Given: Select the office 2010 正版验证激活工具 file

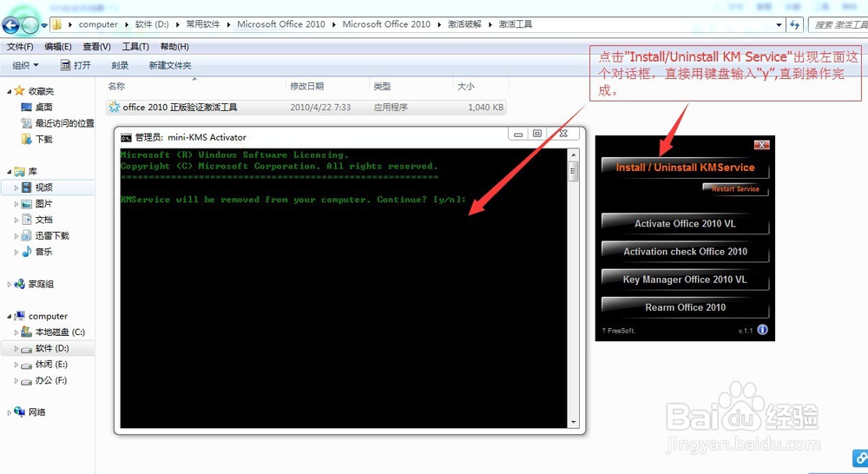Looking at the screenshot, I should [306, 107].
